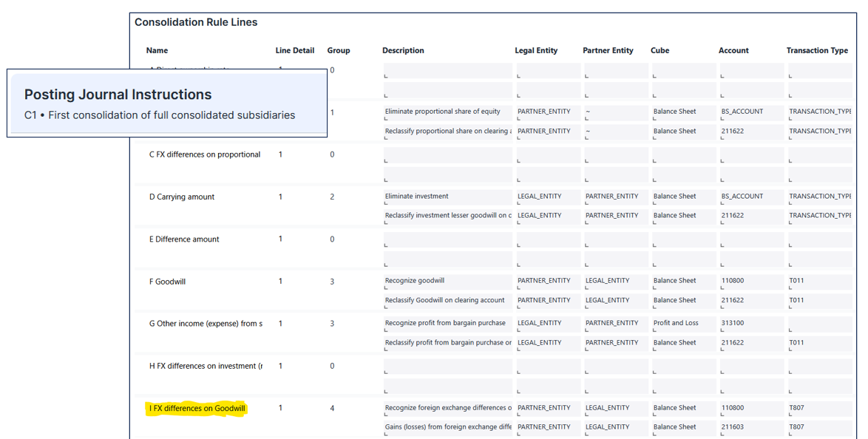Click the Partner Entity column header
The image size is (868, 439).
click(608, 50)
